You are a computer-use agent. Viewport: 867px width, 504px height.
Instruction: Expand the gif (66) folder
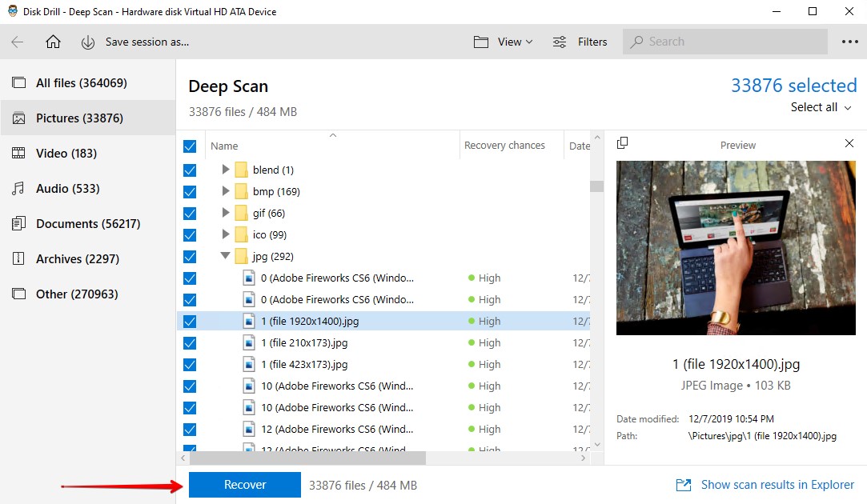(225, 212)
